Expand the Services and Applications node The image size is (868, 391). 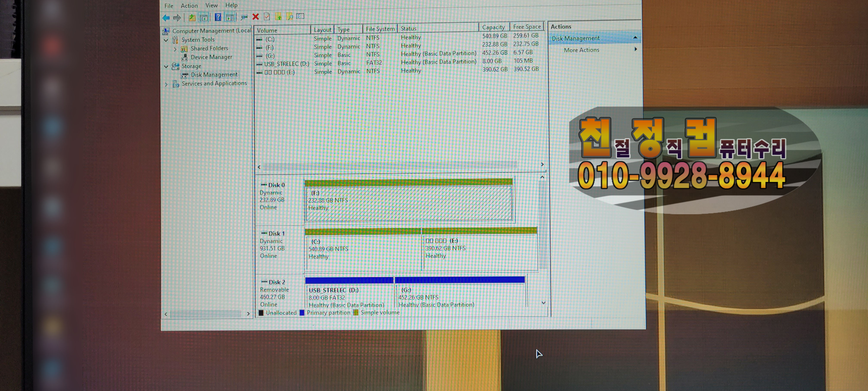[x=166, y=84]
